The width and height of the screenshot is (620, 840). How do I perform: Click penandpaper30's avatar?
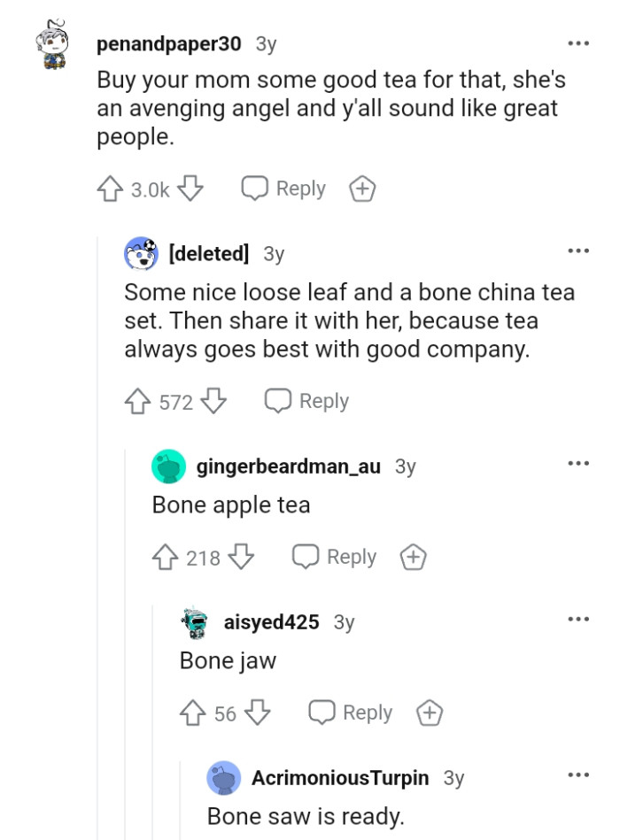[50, 42]
